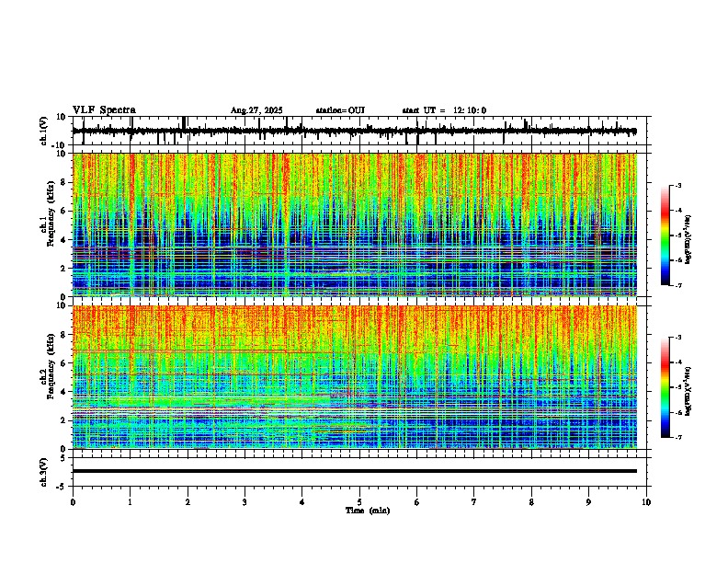Click time axis tick label "3"
Image resolution: width=728 pixels, height=563 pixels.
pyautogui.click(x=245, y=502)
